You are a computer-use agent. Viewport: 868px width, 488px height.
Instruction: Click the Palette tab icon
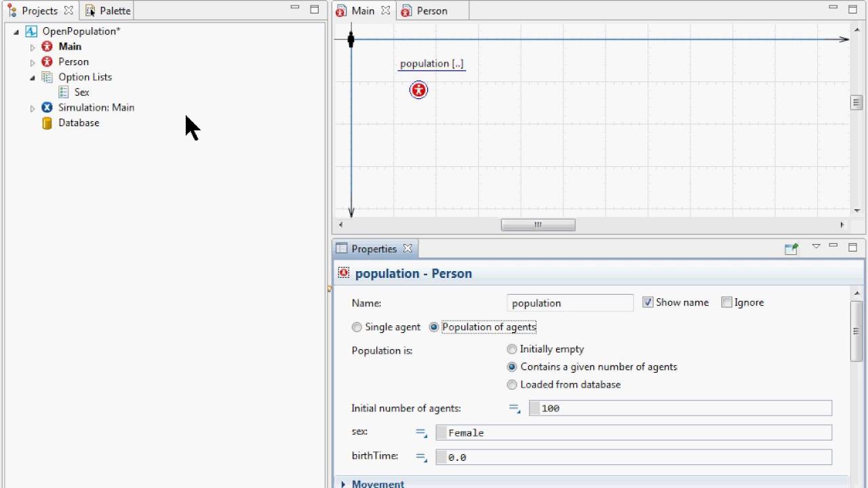click(90, 11)
